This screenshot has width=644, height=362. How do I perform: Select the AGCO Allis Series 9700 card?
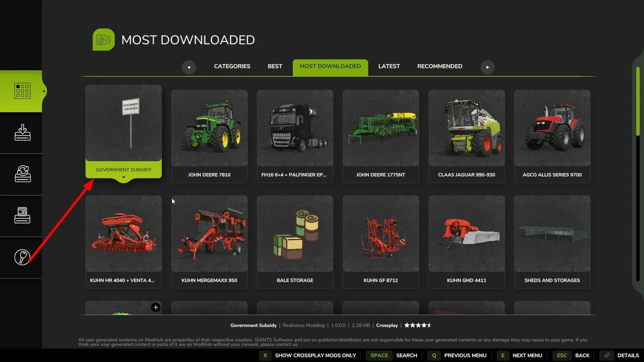coord(552,136)
